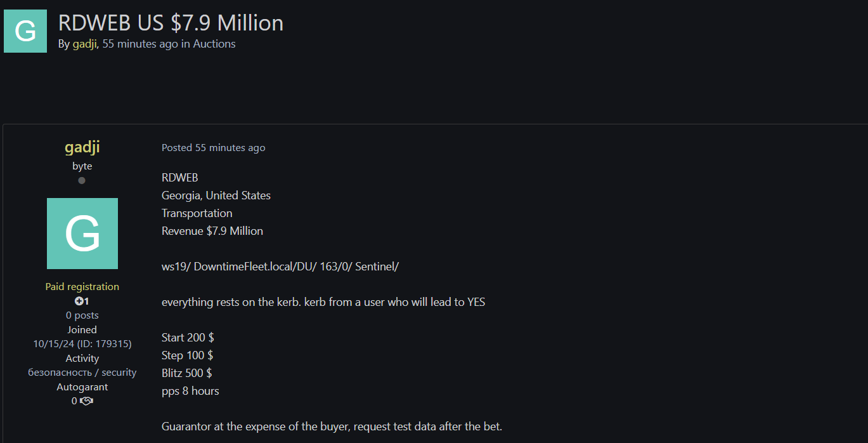Click the "Posted 55 minutes ago" timestamp

click(213, 148)
